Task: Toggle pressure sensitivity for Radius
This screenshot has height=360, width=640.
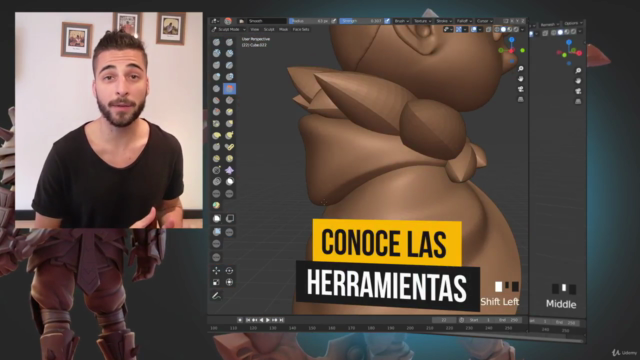Action: [334, 21]
